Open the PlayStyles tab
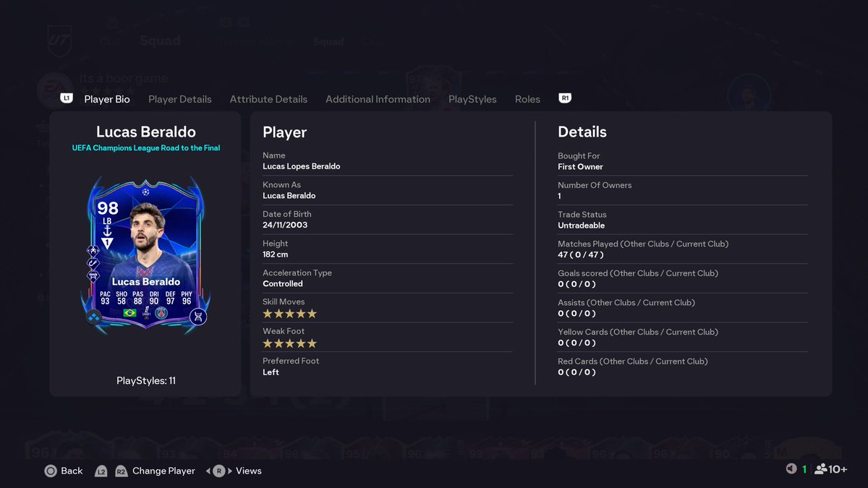This screenshot has width=868, height=488. coord(472,99)
